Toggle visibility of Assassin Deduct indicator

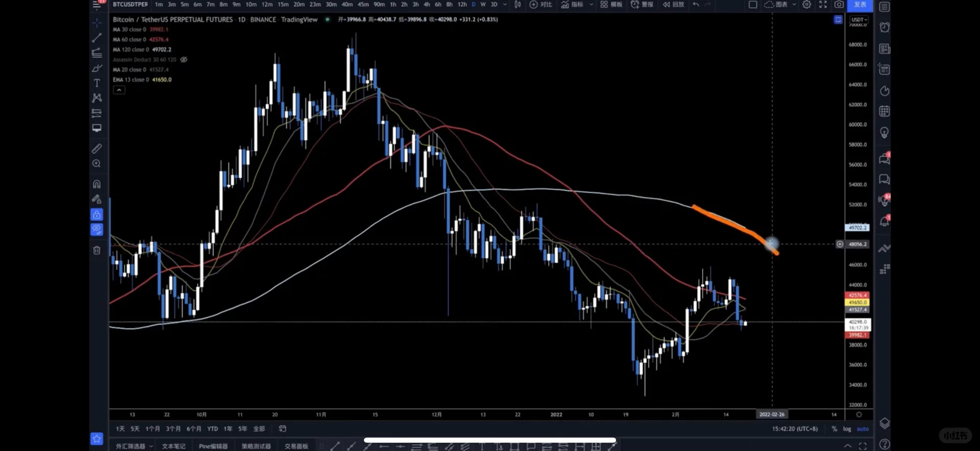pyautogui.click(x=184, y=60)
